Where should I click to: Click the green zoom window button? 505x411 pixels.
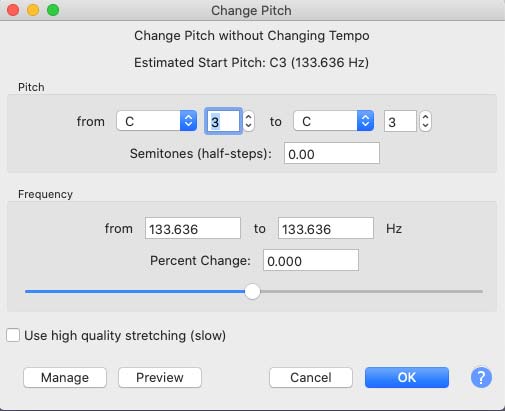point(53,10)
